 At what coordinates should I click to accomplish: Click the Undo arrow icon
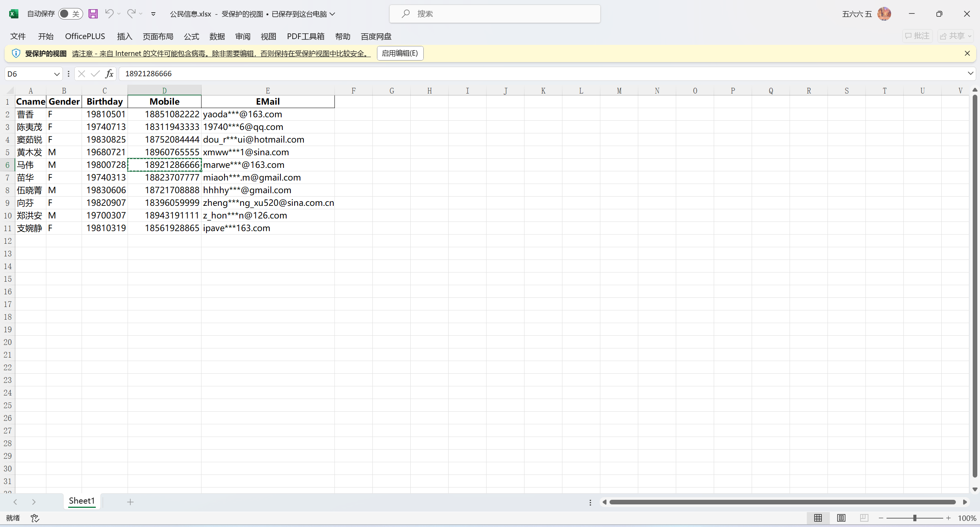pyautogui.click(x=109, y=14)
